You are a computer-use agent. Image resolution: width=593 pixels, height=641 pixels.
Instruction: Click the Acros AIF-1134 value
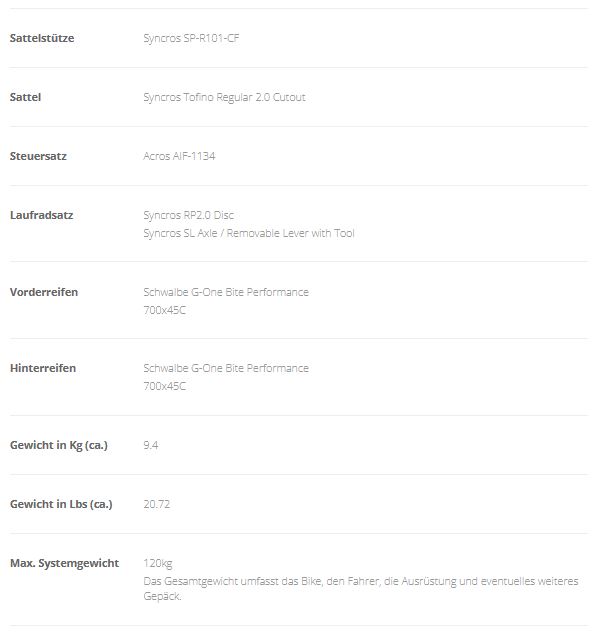coord(179,156)
